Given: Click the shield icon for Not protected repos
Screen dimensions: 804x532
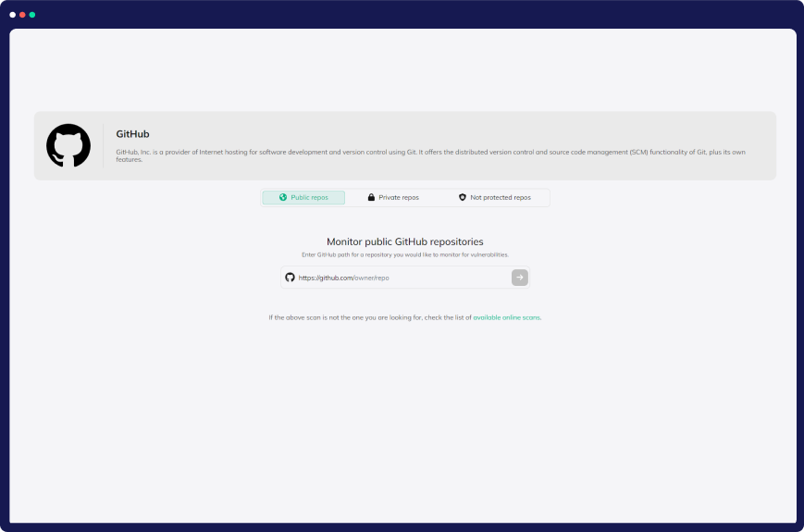Looking at the screenshot, I should coord(463,197).
